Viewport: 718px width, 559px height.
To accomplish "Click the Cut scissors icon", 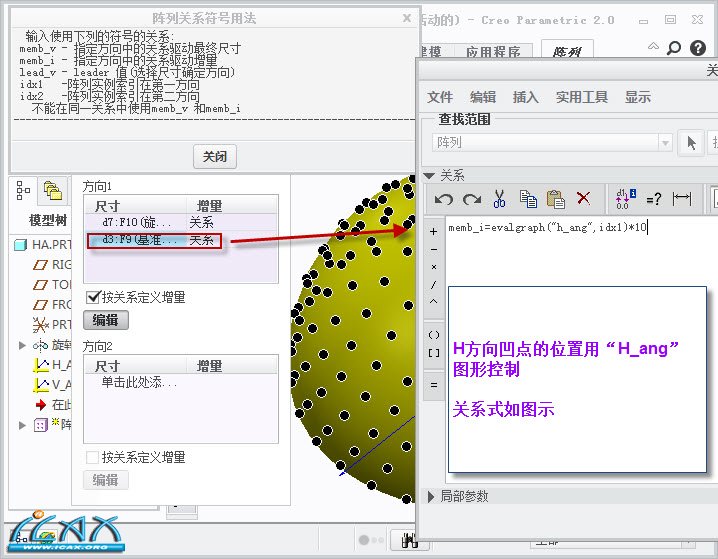I will click(x=500, y=198).
